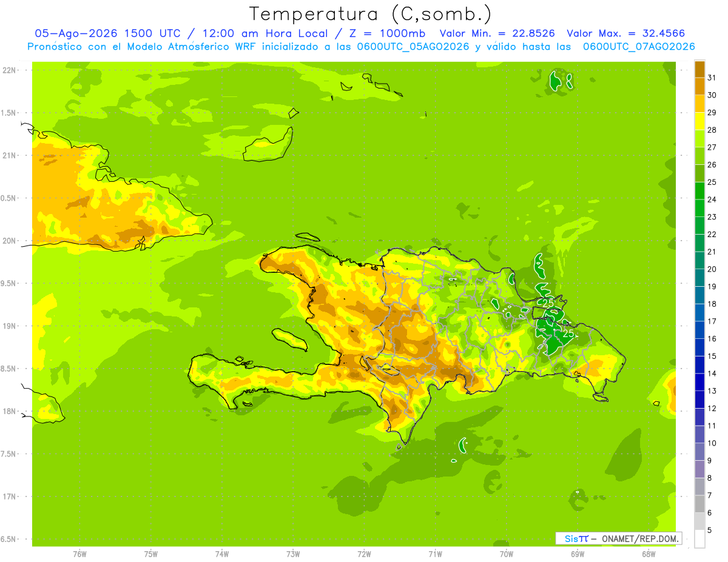Screen dimensions: 728x562
Task: Click the "76W" longitude axis label
Action: click(79, 554)
